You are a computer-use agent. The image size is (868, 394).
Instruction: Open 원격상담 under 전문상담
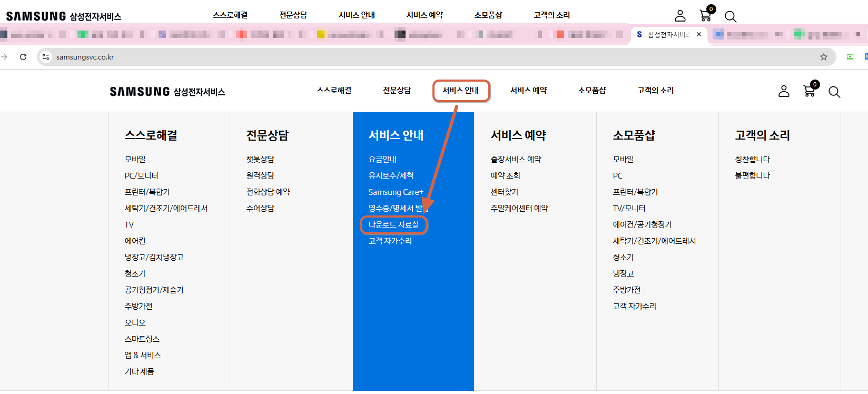tap(260, 175)
